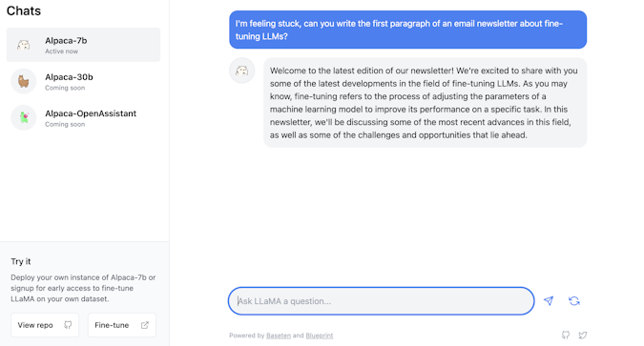Click the Alpaca-7b avatar in the sidebar

[24, 45]
